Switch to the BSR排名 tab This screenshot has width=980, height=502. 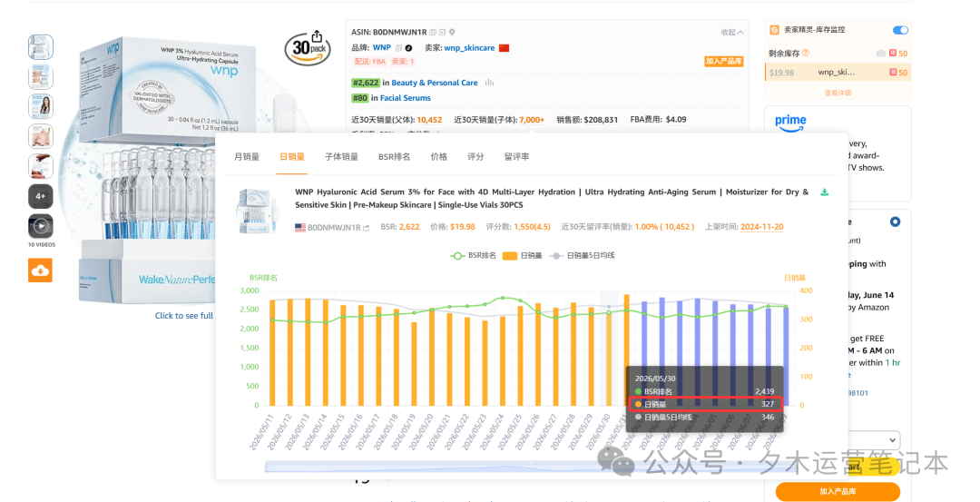pos(394,157)
